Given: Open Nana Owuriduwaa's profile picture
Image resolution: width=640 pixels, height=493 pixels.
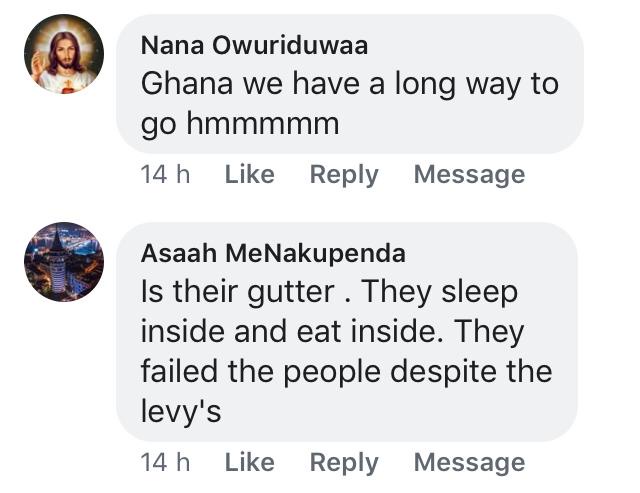Looking at the screenshot, I should point(64,54).
